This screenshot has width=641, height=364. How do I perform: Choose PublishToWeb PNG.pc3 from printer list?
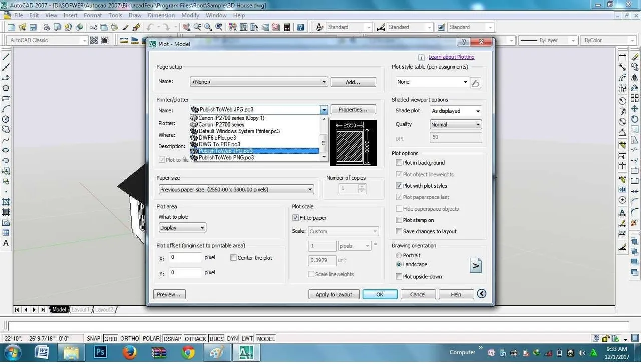254,157
